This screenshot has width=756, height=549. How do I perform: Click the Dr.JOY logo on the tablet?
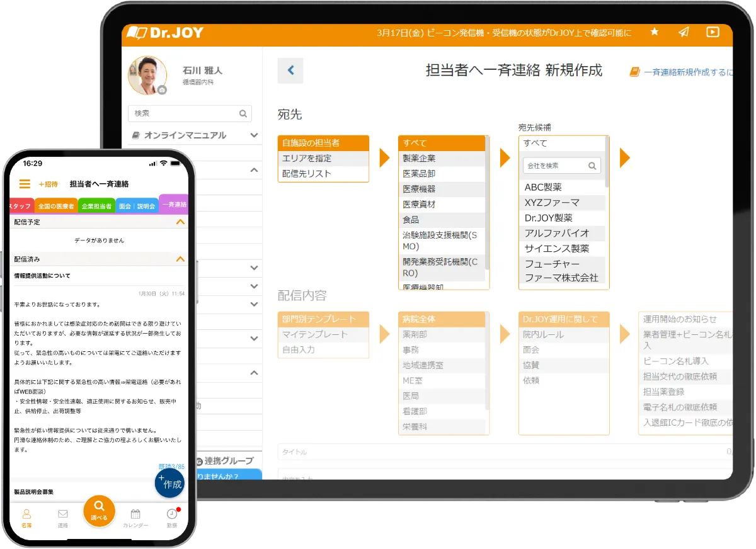(x=164, y=33)
